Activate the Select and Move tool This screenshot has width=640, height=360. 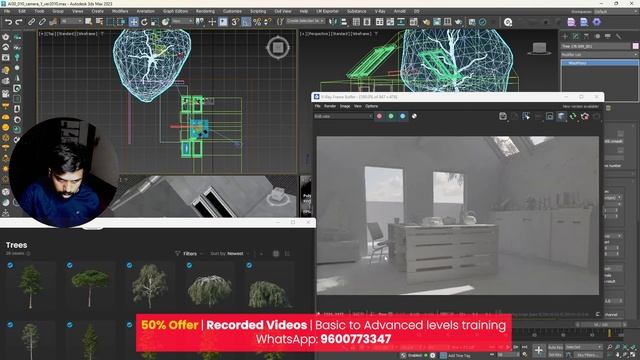[133, 22]
